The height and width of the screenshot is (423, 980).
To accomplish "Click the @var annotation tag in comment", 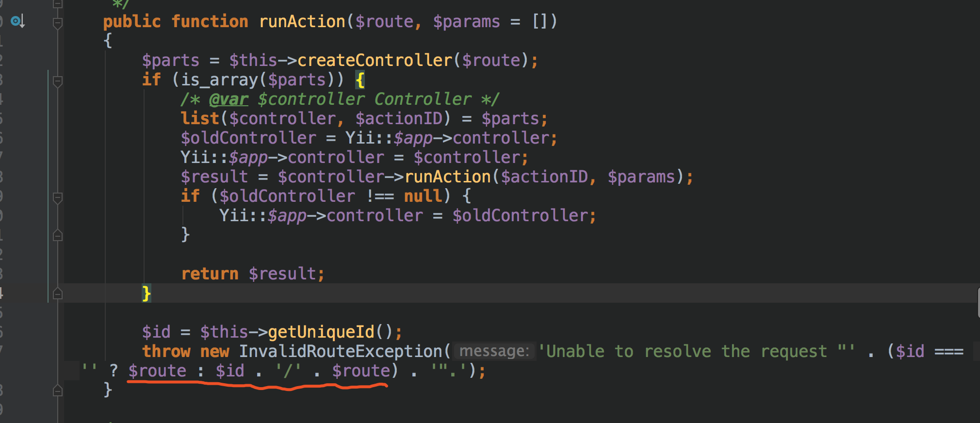I will pyautogui.click(x=229, y=99).
